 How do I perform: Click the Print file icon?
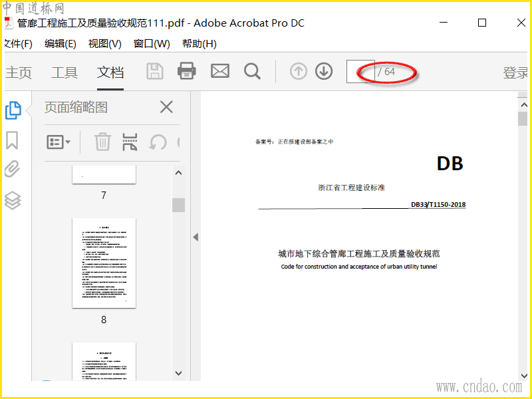[187, 71]
